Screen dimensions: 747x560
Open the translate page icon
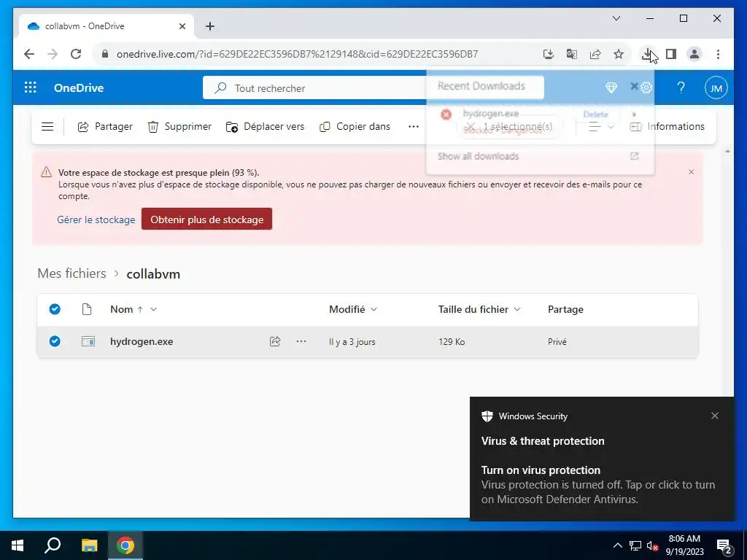point(572,54)
